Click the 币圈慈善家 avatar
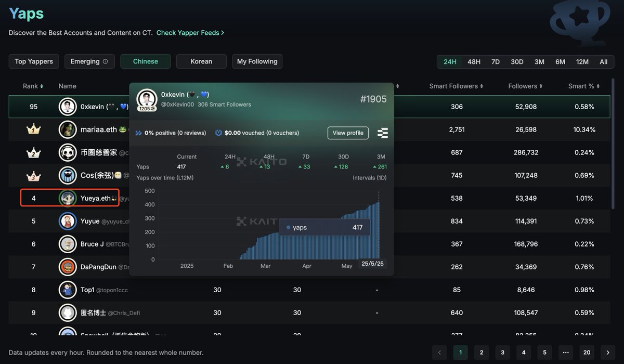Screen dimensions: 624x364 tap(68, 152)
